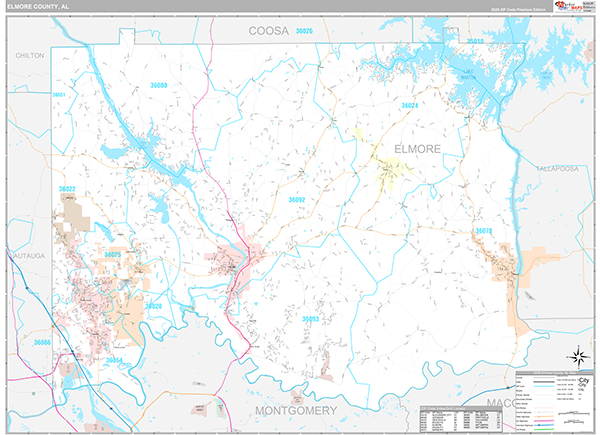Click ZIP code label 36022
Viewport: 600px width, 435px height.
(67, 189)
